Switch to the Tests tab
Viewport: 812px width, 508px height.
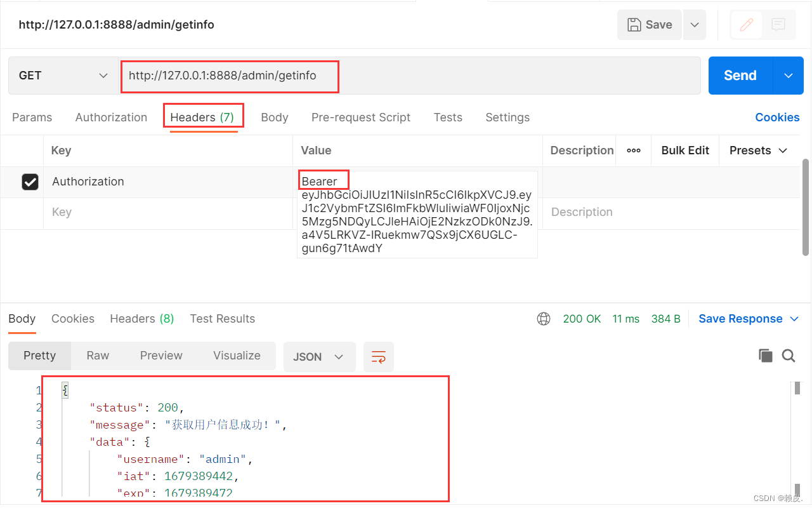[448, 117]
